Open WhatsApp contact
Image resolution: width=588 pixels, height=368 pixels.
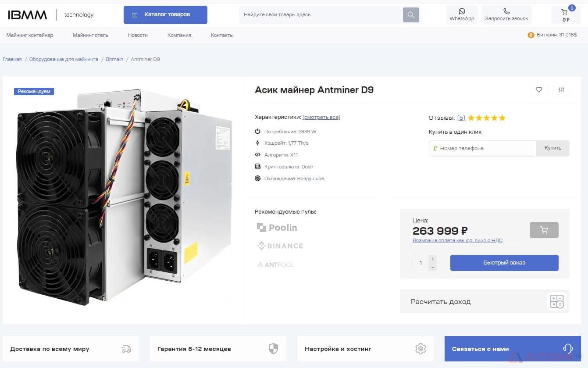tap(462, 15)
